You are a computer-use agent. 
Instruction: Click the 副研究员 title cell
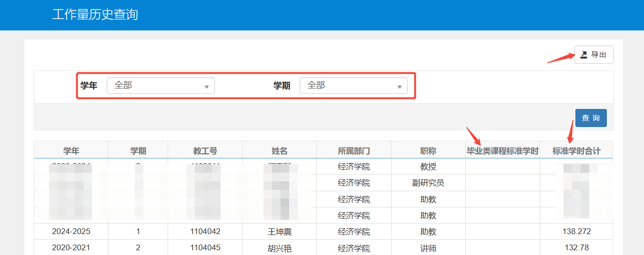(x=428, y=183)
